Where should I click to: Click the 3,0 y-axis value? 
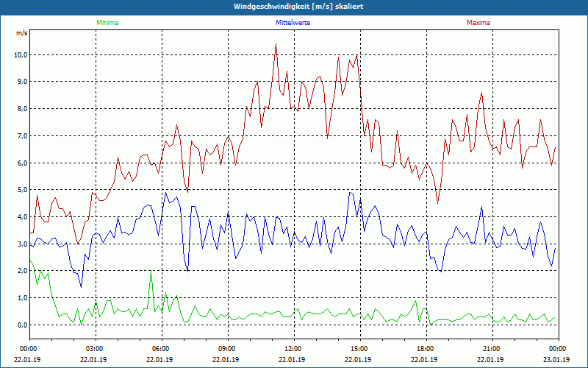click(x=22, y=244)
